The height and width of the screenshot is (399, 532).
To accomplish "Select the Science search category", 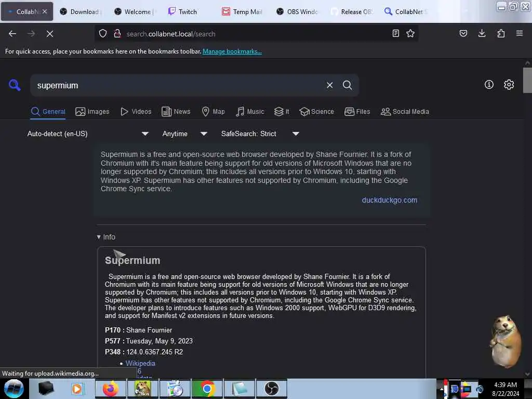I will click(316, 111).
